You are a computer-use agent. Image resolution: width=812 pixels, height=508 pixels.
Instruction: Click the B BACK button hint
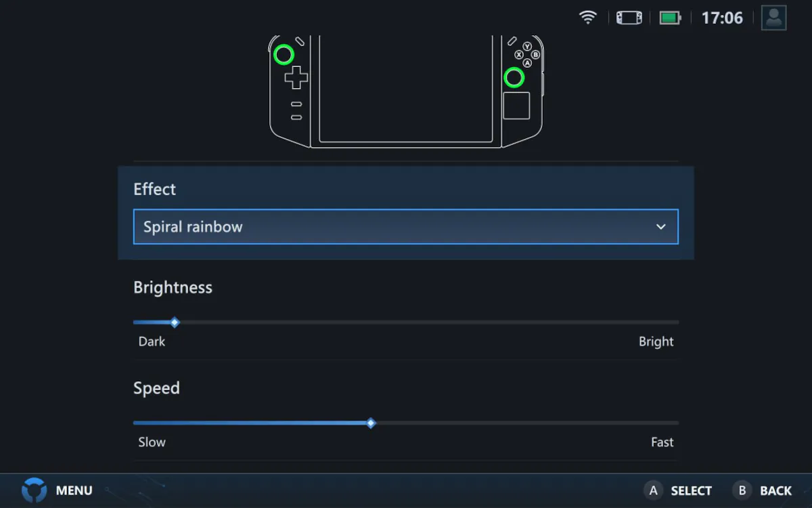click(763, 490)
